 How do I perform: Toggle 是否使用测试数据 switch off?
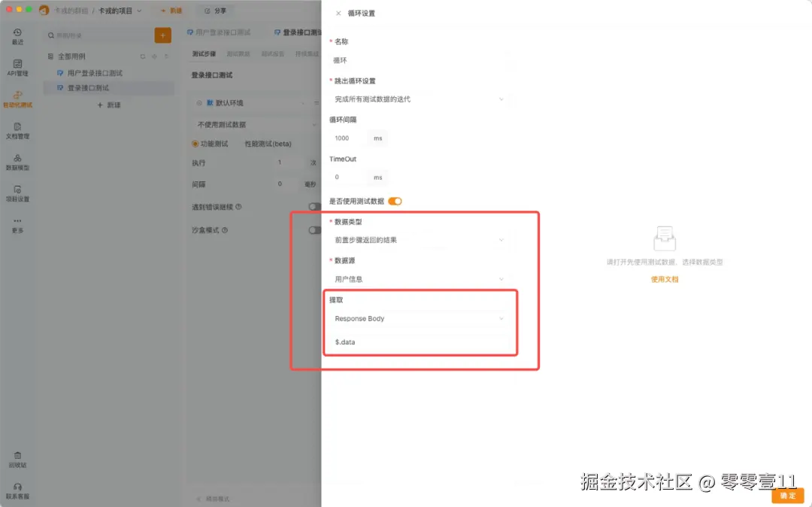[x=395, y=201]
